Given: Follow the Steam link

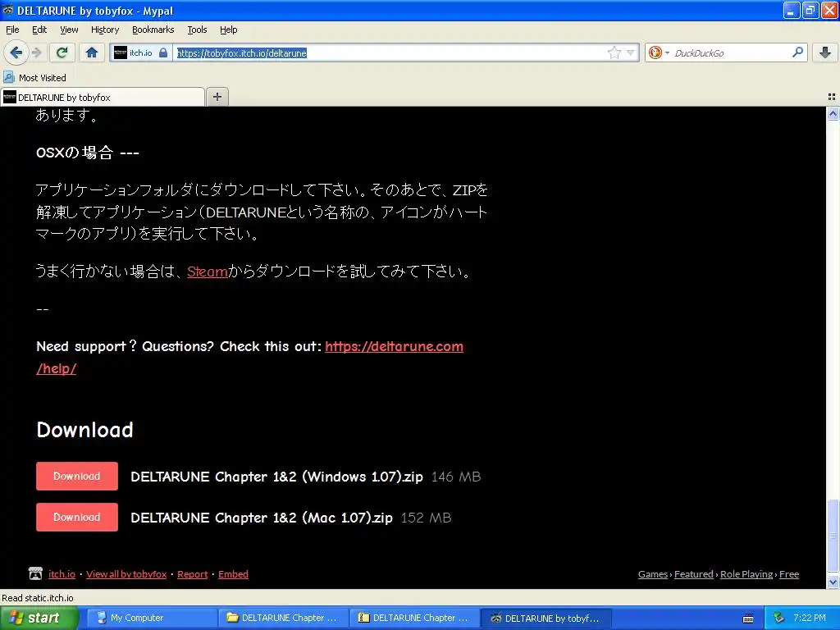Looking at the screenshot, I should [208, 272].
